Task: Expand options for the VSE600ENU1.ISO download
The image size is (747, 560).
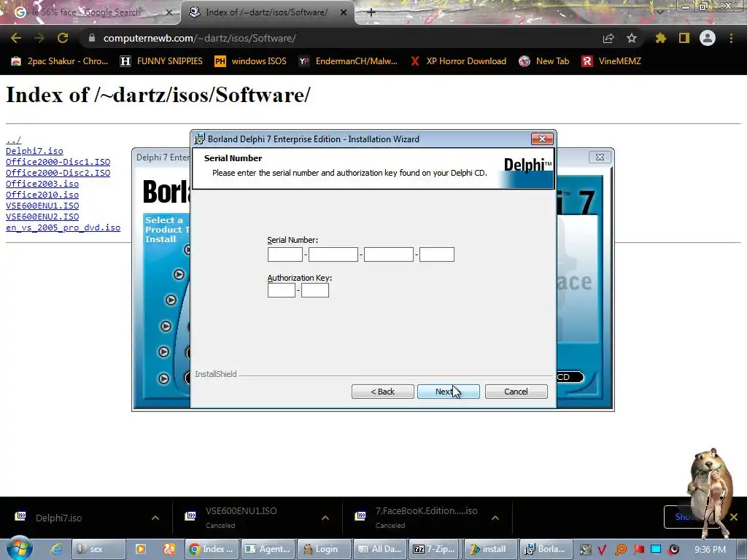Action: [325, 518]
